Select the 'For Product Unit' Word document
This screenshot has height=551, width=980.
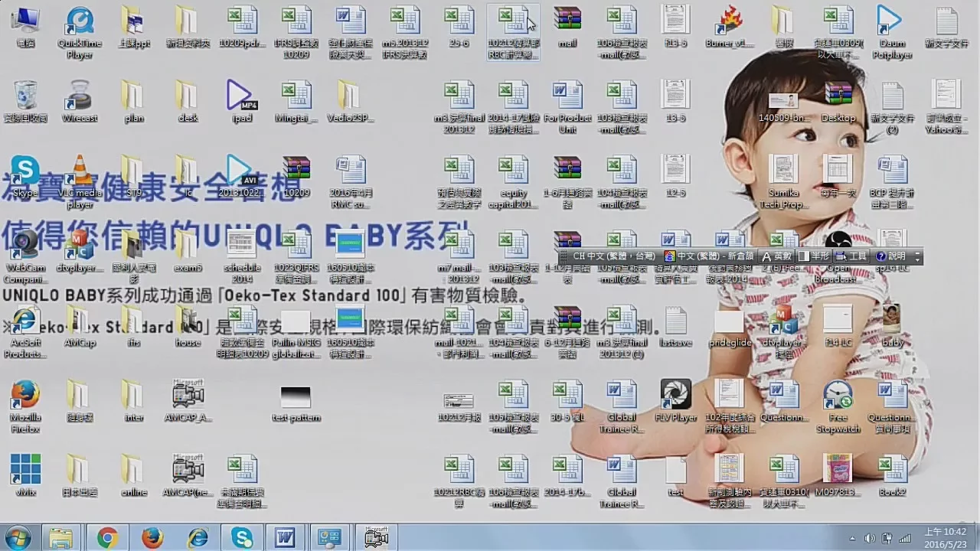pyautogui.click(x=567, y=106)
